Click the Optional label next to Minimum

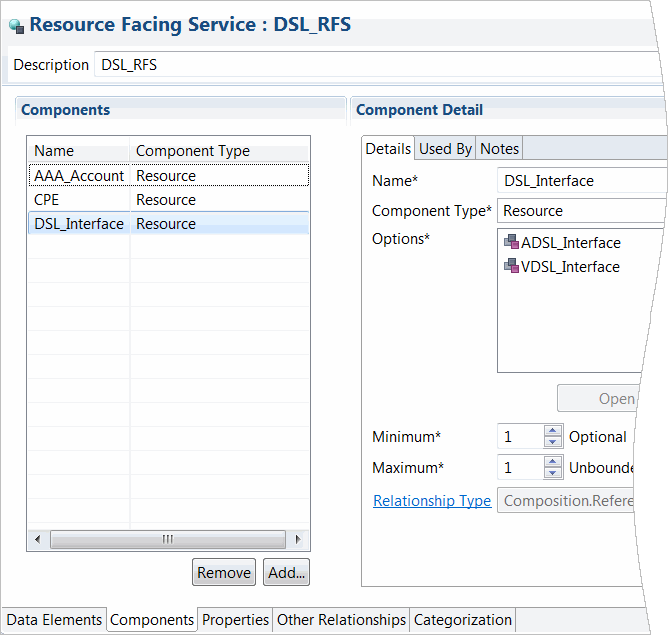(x=597, y=437)
